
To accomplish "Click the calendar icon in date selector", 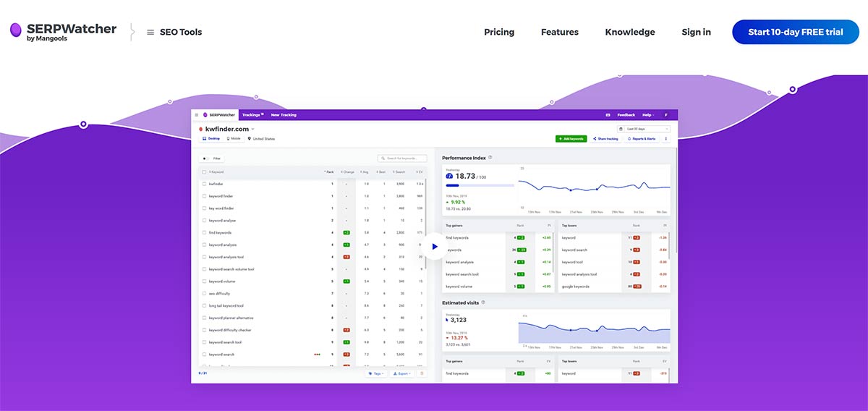I will click(x=621, y=129).
